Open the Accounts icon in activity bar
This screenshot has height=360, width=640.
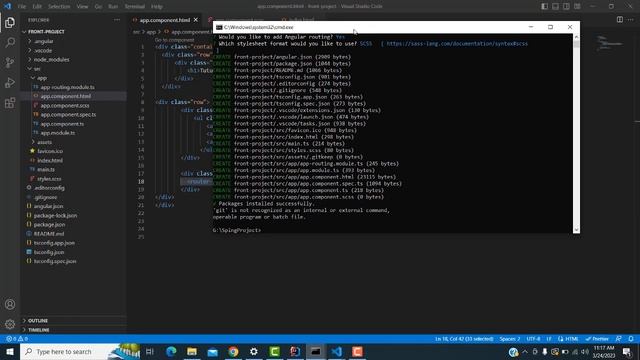pos(10,304)
